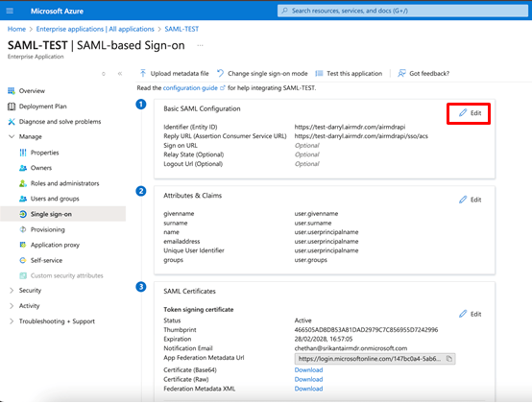
Task: Click the Upload metadata file icon
Action: coord(143,73)
